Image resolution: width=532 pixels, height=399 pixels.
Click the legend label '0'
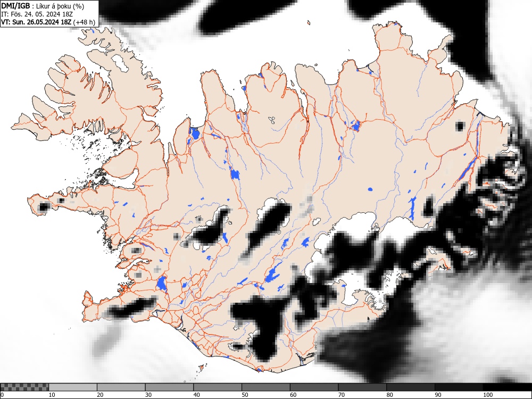pyautogui.click(x=2, y=395)
